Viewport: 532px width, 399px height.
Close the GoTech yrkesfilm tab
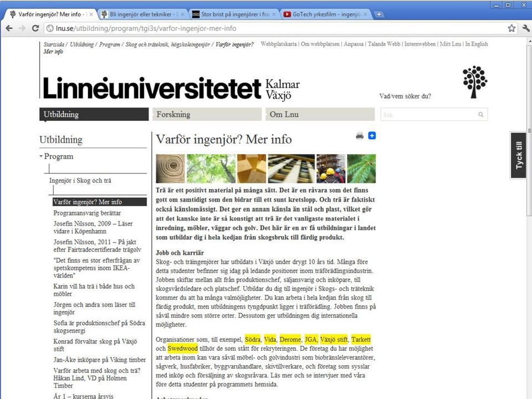[365, 14]
